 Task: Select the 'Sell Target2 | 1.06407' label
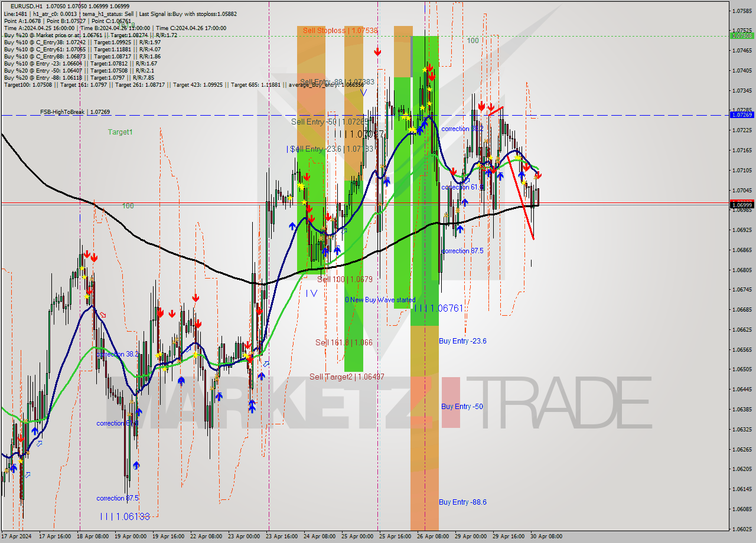click(347, 377)
